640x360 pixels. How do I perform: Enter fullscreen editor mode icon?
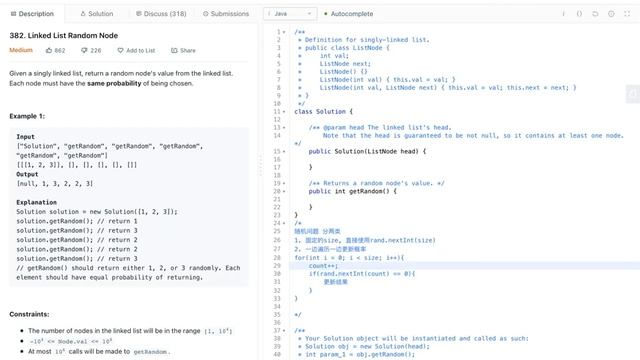point(627,14)
